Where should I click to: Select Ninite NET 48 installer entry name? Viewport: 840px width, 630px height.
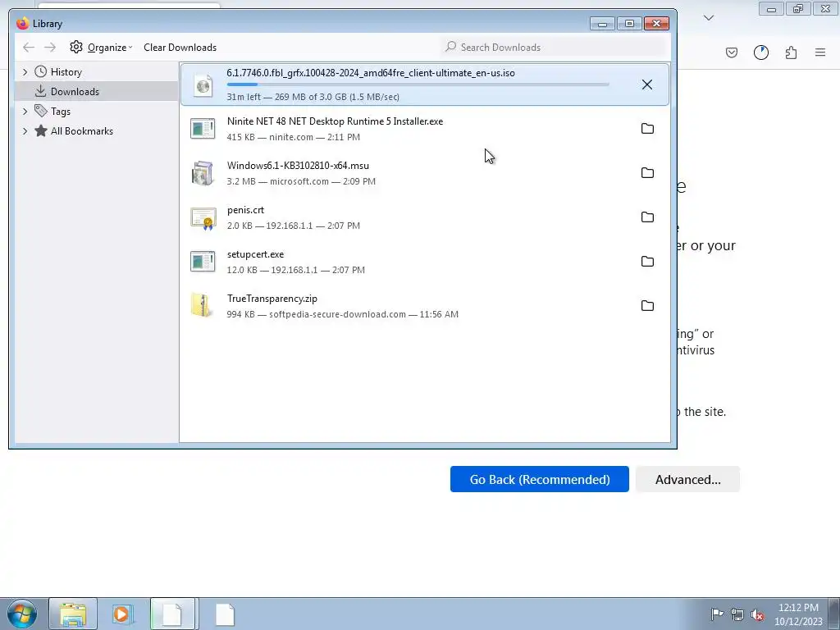[x=335, y=121]
